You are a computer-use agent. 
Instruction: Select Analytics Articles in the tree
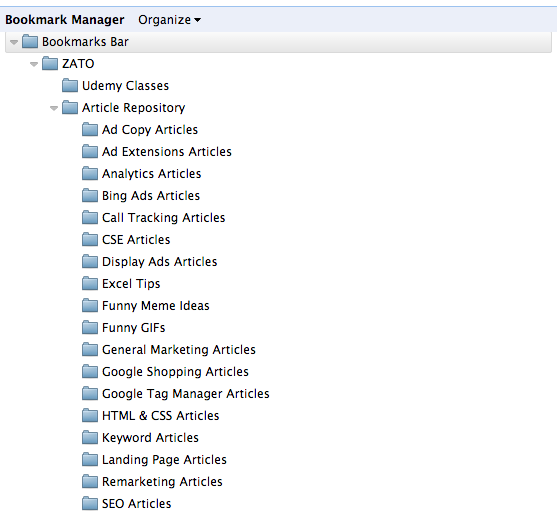click(x=151, y=174)
